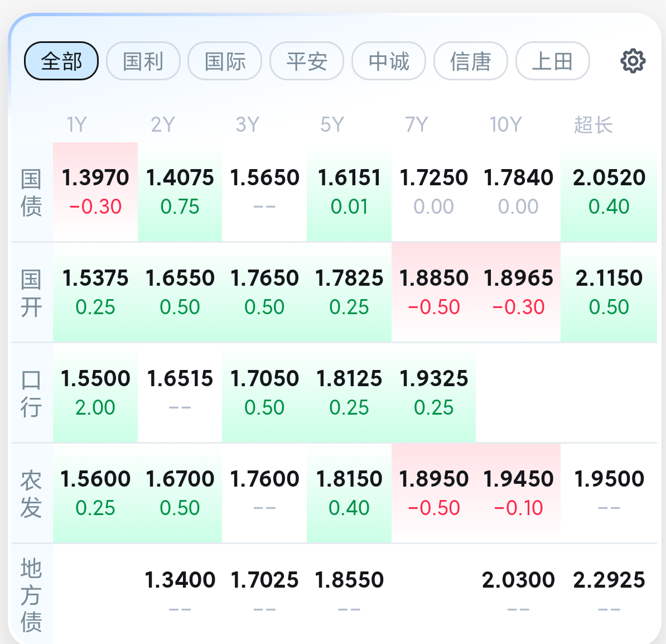Select the 农发 5Y cell 1.8150
Viewport: 666px width, 644px height.
[x=349, y=493]
